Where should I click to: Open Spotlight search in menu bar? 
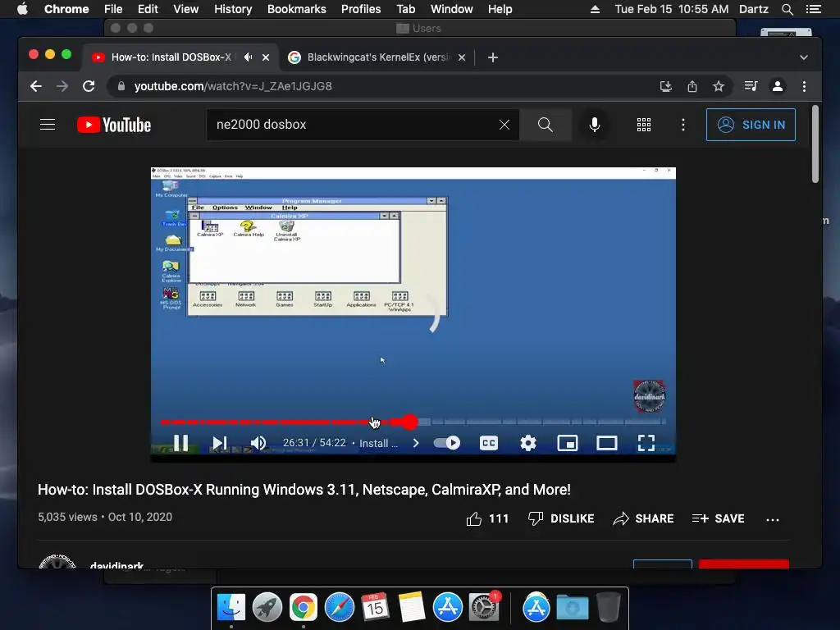click(x=787, y=9)
